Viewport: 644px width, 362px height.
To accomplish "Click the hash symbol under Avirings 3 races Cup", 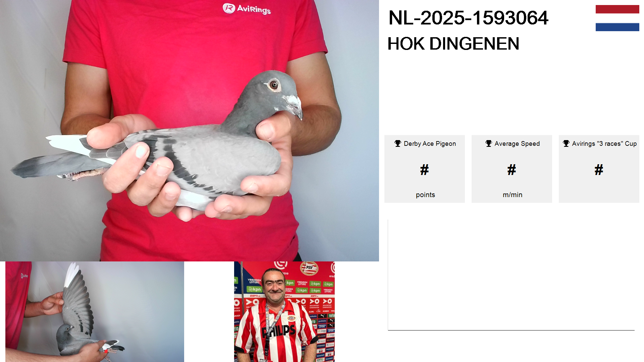I will coord(599,170).
